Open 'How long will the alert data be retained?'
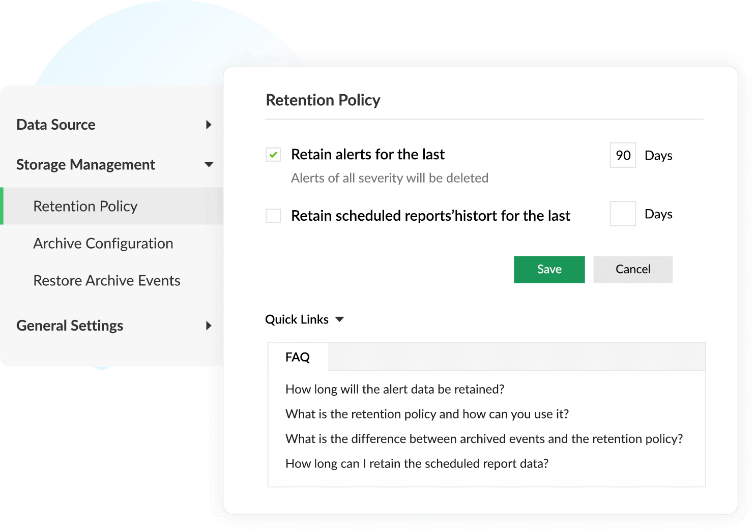The height and width of the screenshot is (532, 756). tap(394, 389)
